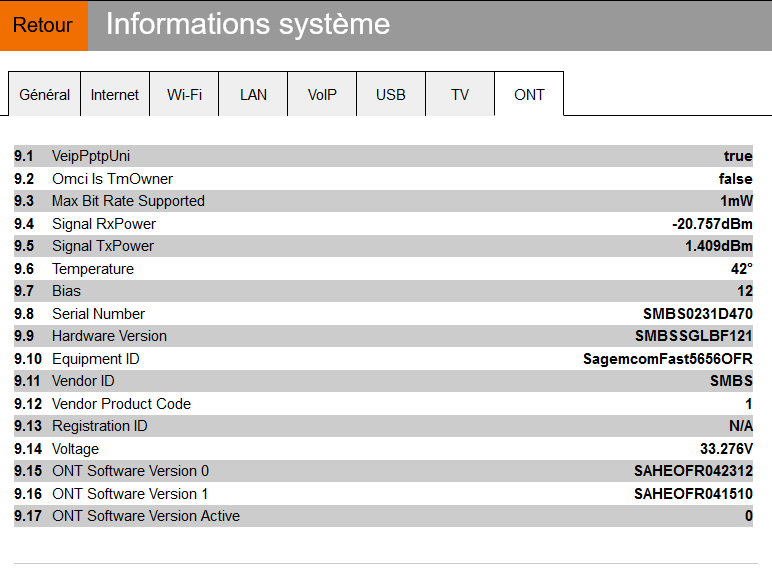Switch to the VoIP tab
The width and height of the screenshot is (772, 573).
(x=322, y=95)
